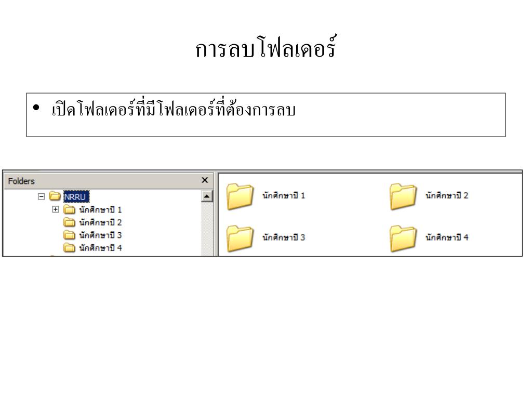This screenshot has height=399, width=532.
Task: Click the slide title การลบโฟลเดอร์
Action: coord(265,47)
